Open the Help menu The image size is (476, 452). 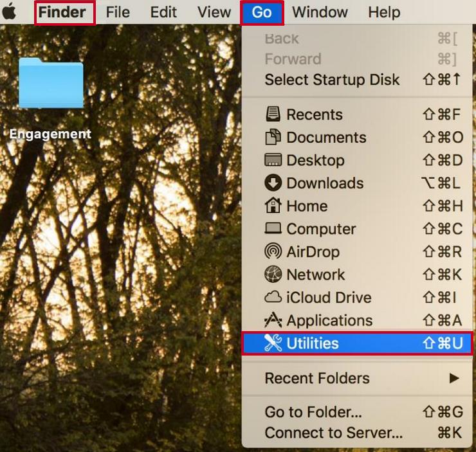384,12
